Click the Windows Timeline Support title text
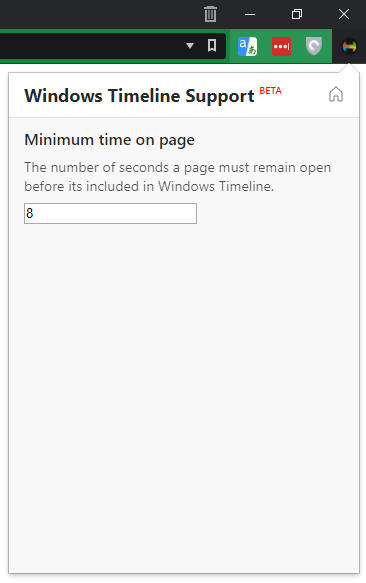The width and height of the screenshot is (366, 583). click(139, 96)
